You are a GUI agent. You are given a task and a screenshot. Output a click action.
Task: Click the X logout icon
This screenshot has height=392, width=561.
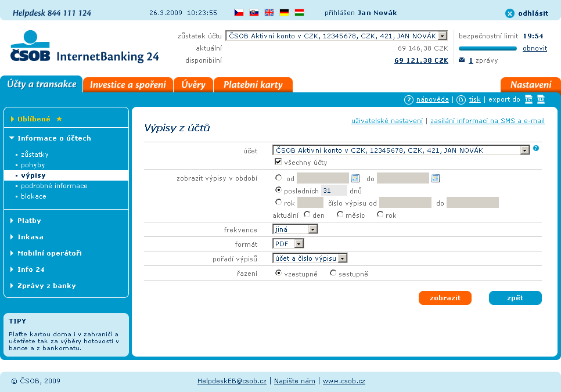coord(509,13)
